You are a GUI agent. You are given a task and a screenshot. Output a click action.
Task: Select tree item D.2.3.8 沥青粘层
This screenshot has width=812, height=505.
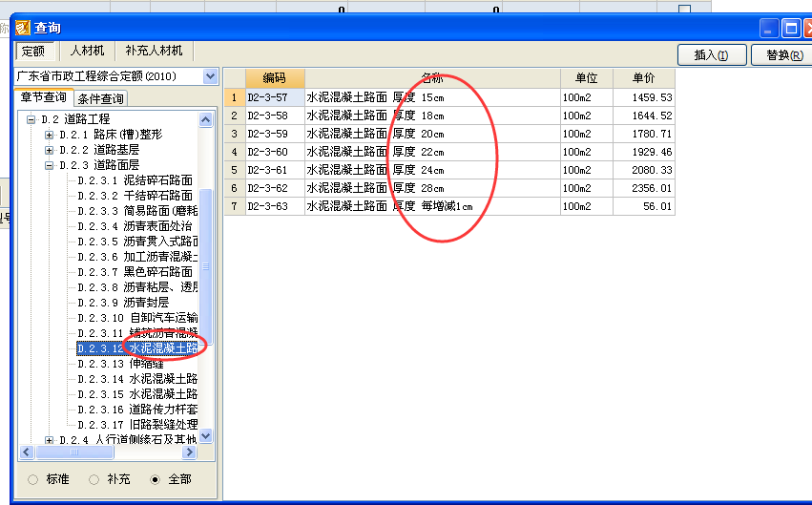(x=137, y=287)
